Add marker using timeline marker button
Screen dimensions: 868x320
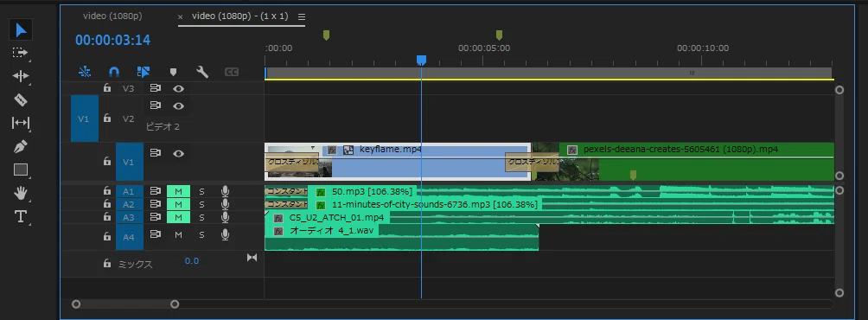[173, 72]
